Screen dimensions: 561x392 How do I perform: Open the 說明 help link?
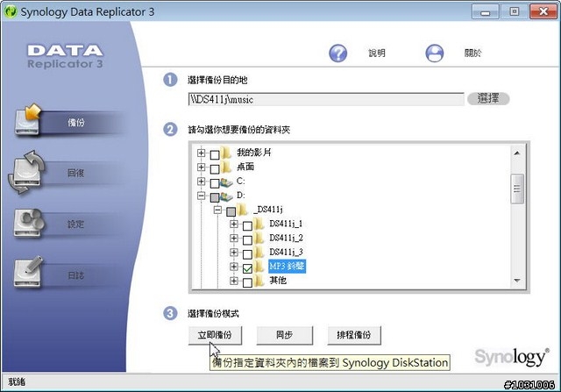pyautogui.click(x=377, y=53)
